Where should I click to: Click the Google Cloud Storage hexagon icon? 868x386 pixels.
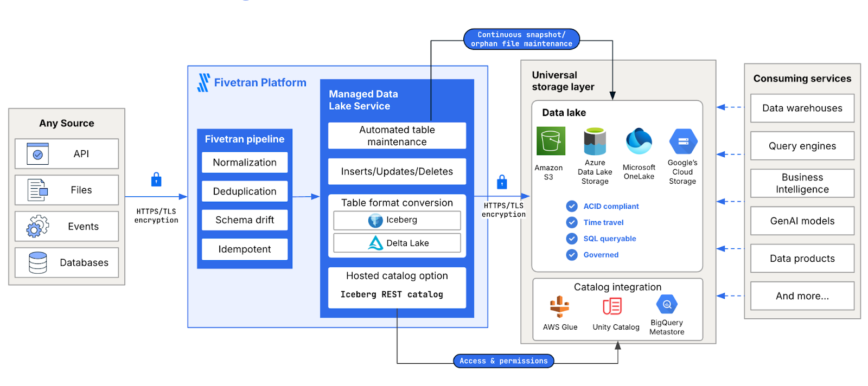pos(683,141)
